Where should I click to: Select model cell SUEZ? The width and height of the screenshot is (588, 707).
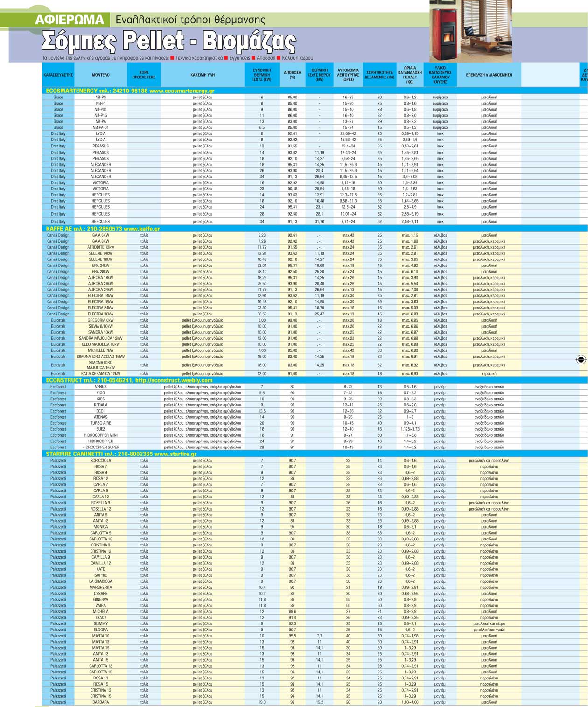pyautogui.click(x=100, y=429)
